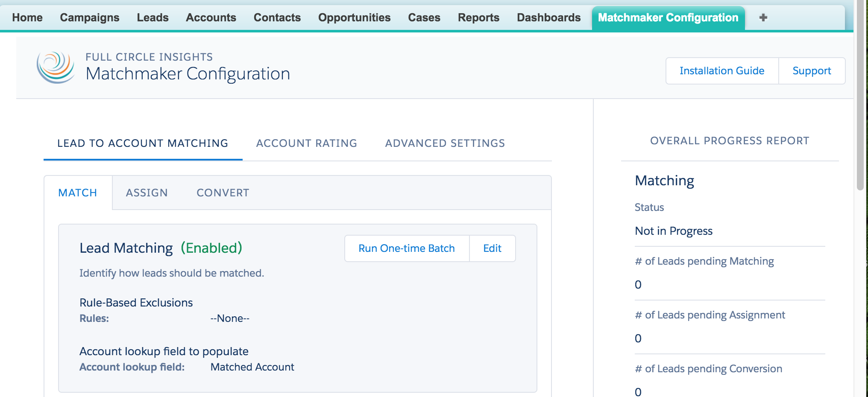Viewport: 868px width, 397px height.
Task: Click the Overall Progress Report heading
Action: [730, 141]
